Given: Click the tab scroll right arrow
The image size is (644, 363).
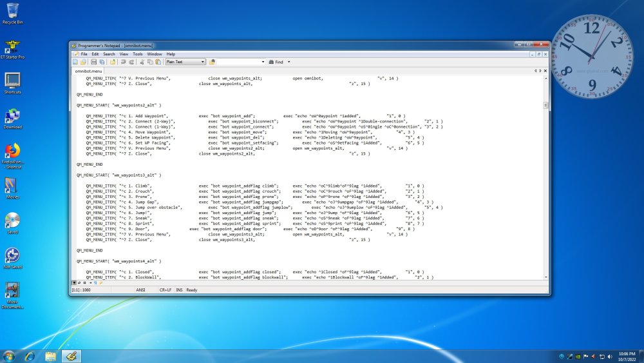Looking at the screenshot, I should coord(540,71).
